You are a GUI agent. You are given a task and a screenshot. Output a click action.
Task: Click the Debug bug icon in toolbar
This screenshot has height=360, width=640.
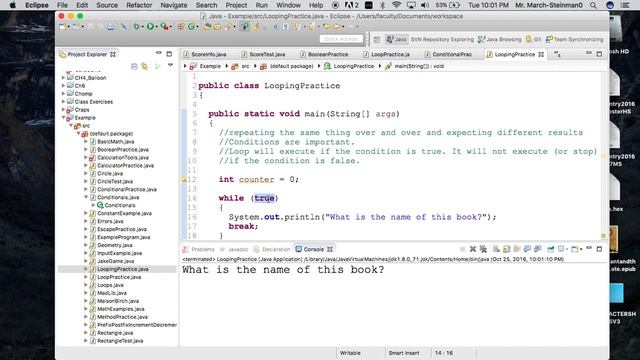(x=136, y=27)
